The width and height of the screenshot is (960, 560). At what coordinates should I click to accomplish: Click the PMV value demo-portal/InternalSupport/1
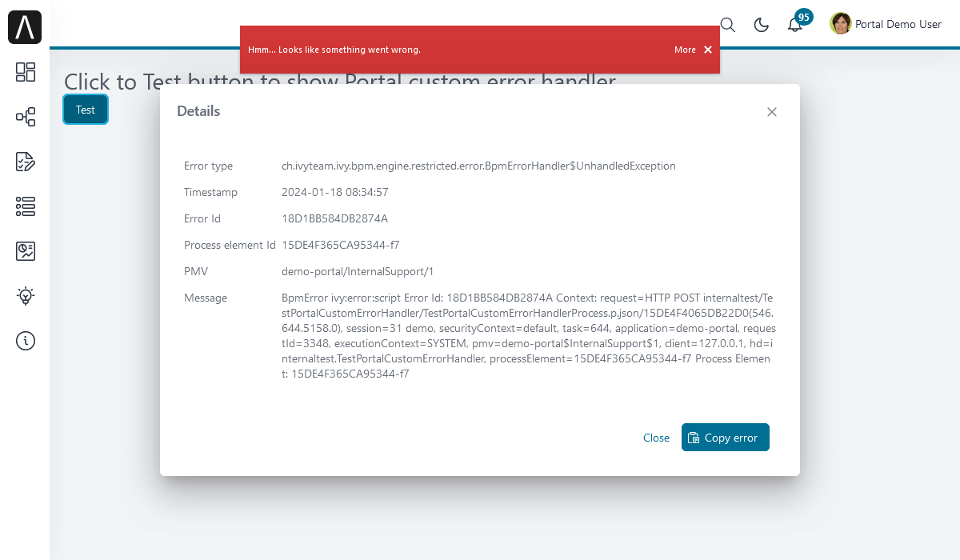pyautogui.click(x=359, y=271)
